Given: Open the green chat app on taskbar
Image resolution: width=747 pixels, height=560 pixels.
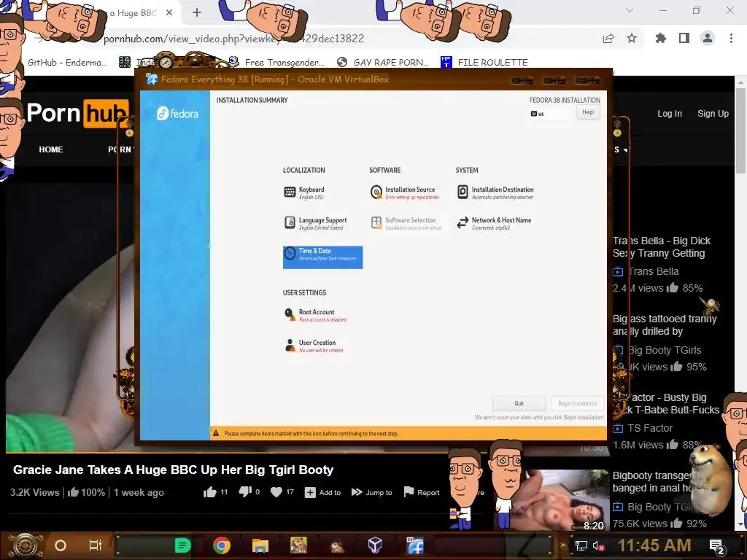Looking at the screenshot, I should click(182, 545).
